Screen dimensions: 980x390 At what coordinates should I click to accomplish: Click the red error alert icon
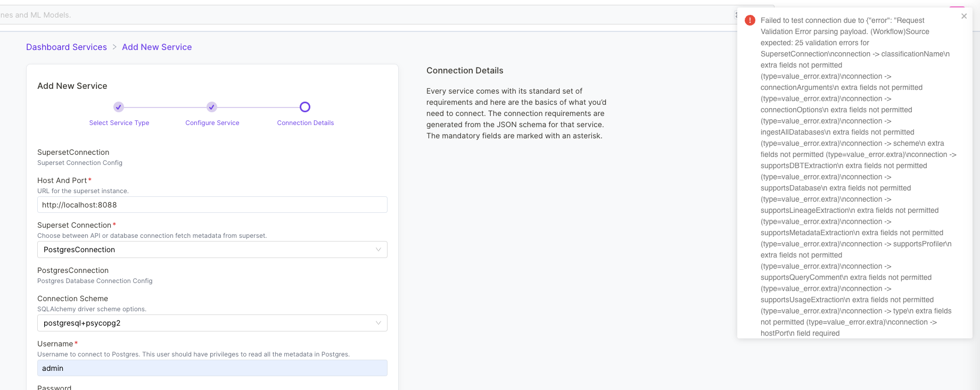coord(750,20)
